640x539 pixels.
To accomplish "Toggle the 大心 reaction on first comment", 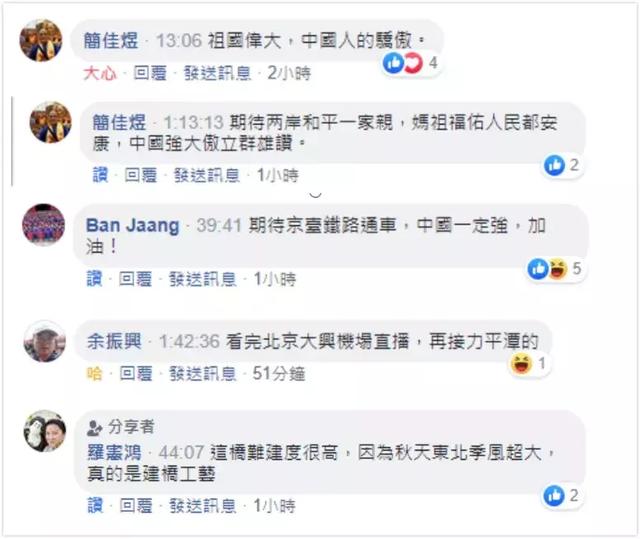I will pyautogui.click(x=100, y=74).
